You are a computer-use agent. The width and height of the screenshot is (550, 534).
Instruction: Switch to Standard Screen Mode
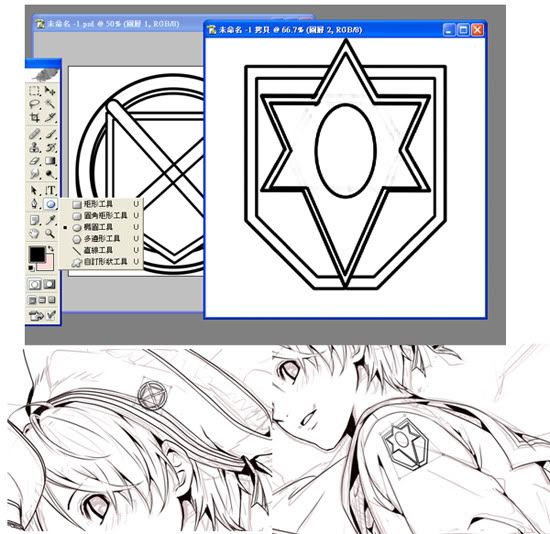[x=32, y=300]
